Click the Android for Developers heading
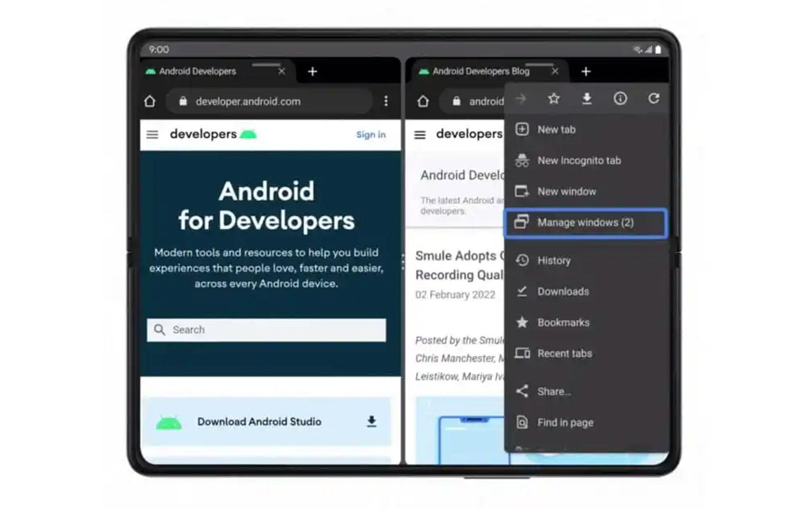This screenshot has height=509, width=812. point(266,206)
